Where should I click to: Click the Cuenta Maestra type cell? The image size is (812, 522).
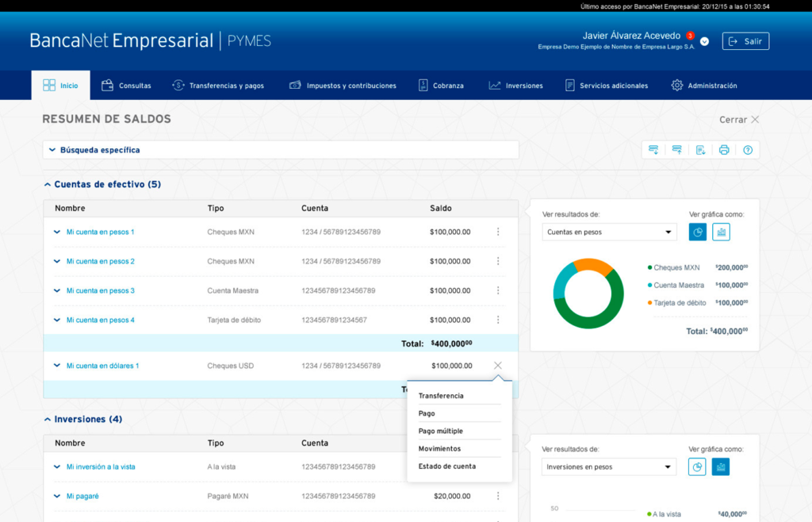pos(232,290)
